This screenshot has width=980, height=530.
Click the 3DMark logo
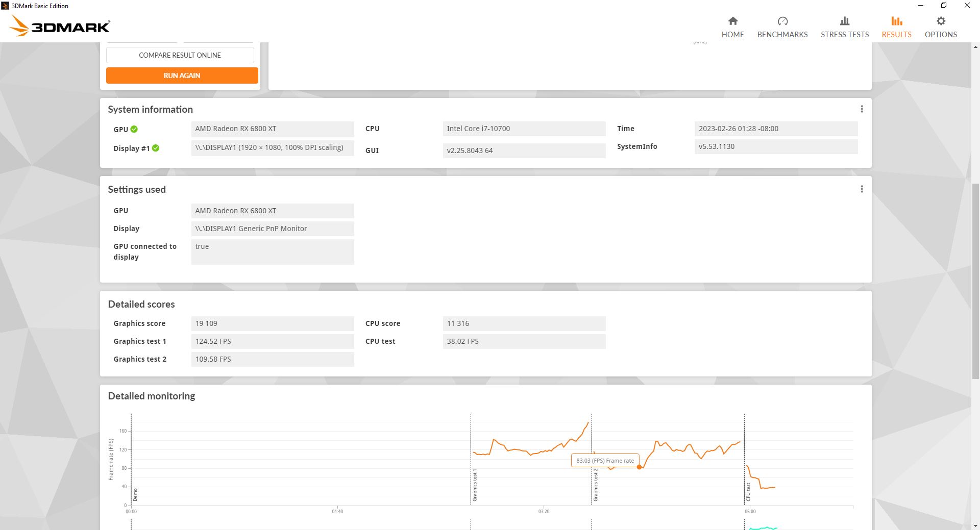(x=60, y=26)
